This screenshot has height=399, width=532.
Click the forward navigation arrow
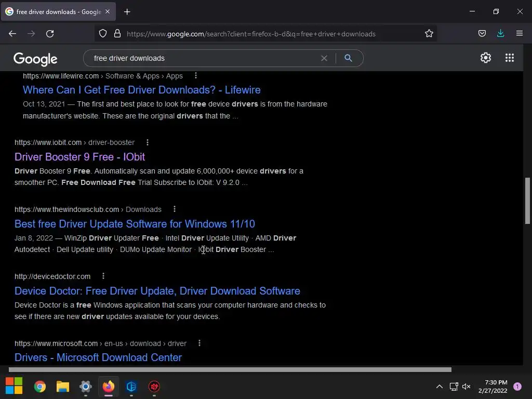31,34
